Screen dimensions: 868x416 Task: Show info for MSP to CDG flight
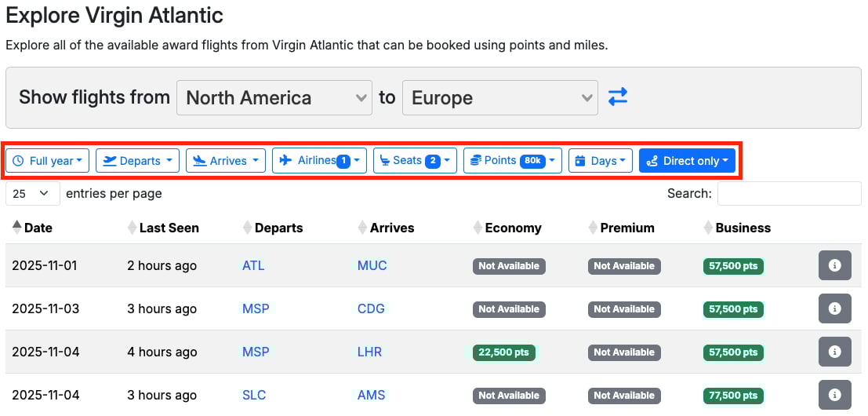pyautogui.click(x=834, y=309)
